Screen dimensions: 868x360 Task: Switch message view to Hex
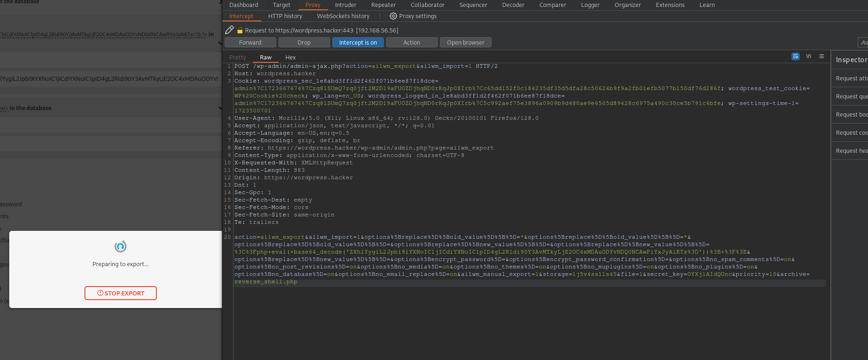point(291,58)
